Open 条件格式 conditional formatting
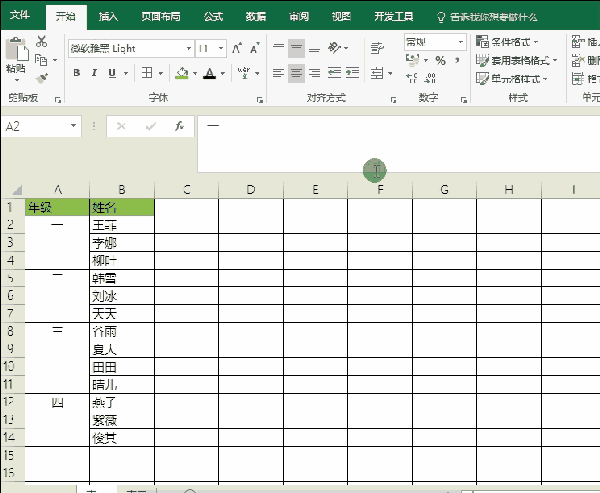 (x=507, y=41)
